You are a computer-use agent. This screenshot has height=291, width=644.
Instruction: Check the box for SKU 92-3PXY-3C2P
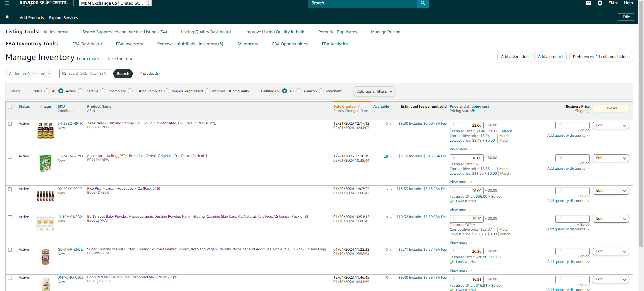(10, 189)
